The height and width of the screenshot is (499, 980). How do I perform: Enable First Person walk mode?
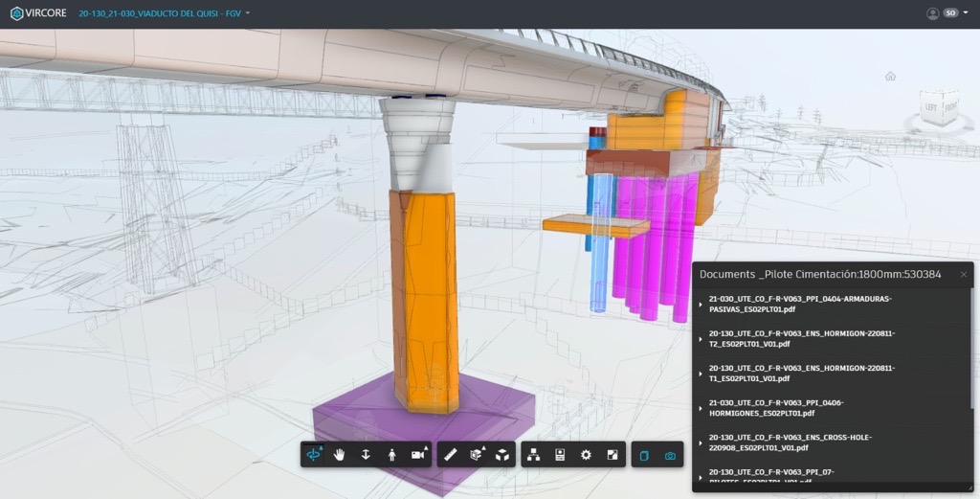point(391,455)
